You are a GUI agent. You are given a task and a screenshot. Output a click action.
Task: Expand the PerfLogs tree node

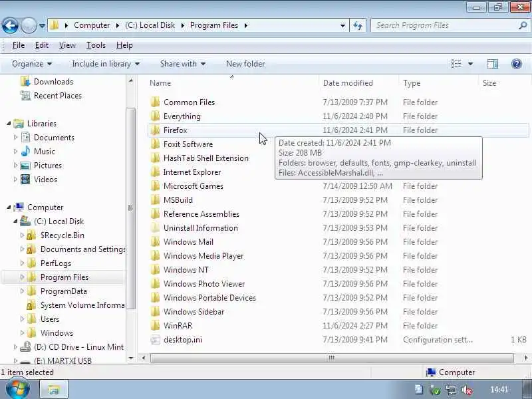[x=22, y=263]
